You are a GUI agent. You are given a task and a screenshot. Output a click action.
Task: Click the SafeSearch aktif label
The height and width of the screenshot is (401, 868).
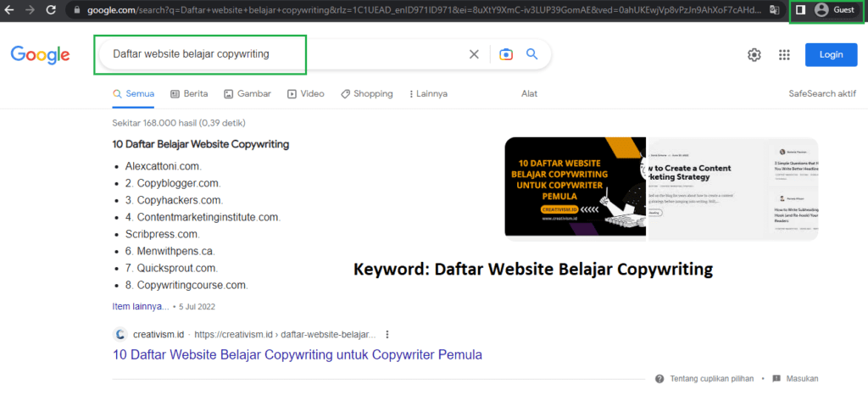pyautogui.click(x=822, y=94)
